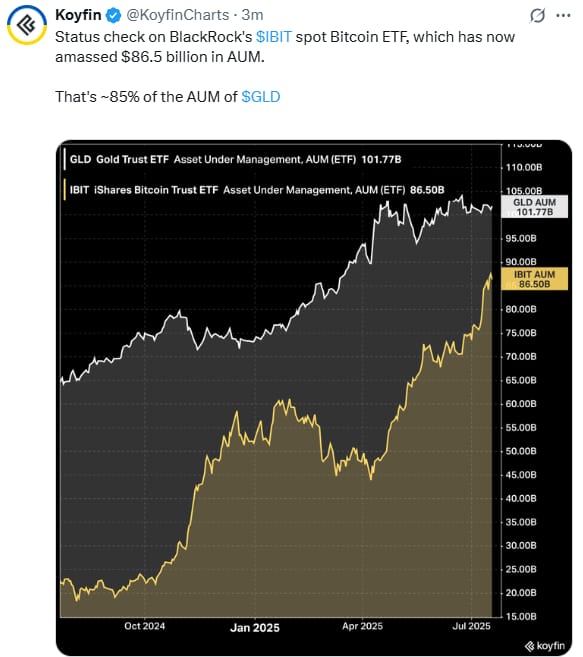The height and width of the screenshot is (657, 583).
Task: Open the Koyfin profile avatar
Action: [27, 26]
